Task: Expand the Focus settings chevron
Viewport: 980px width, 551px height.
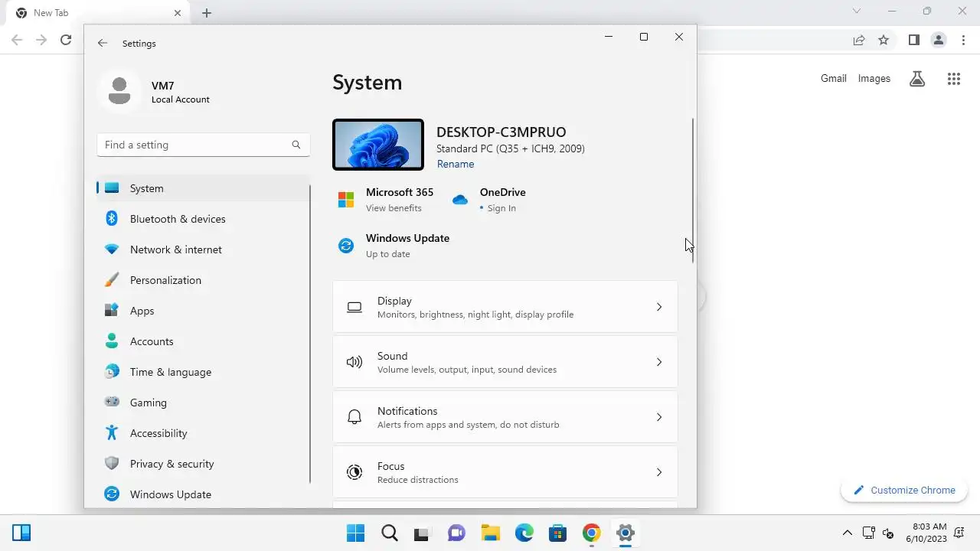Action: point(659,472)
